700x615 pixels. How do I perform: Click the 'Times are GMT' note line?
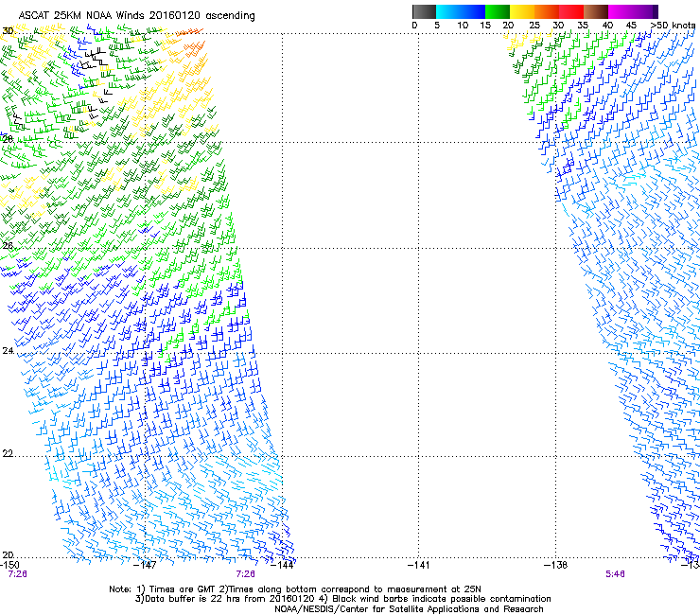(294, 589)
